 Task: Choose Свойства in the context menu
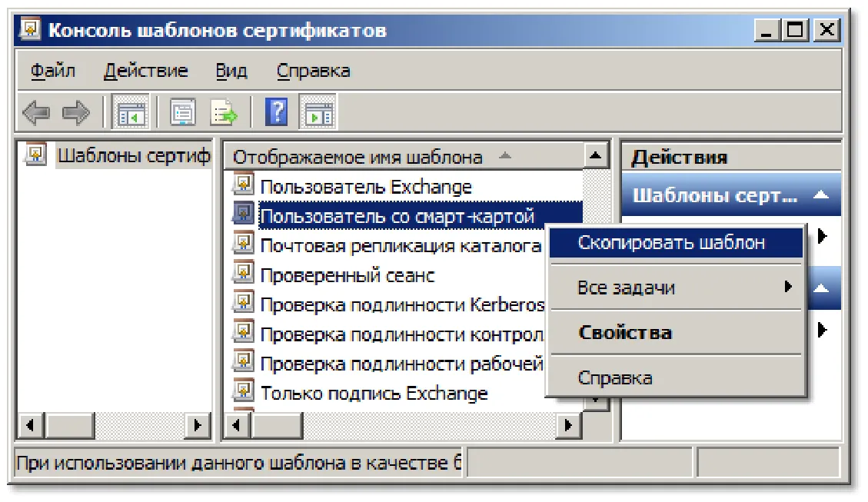pos(676,333)
